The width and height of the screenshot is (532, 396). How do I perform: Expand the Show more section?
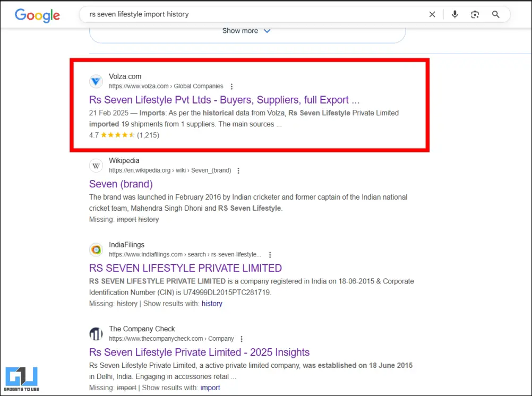pos(247,31)
